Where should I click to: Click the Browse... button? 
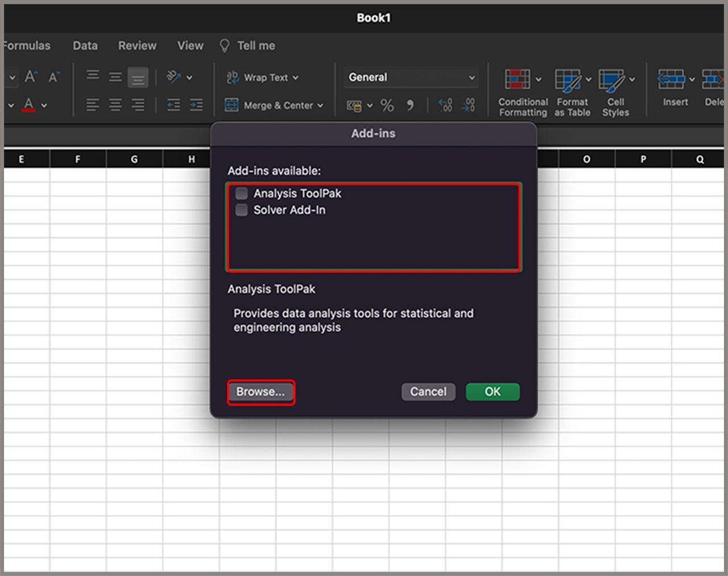(x=260, y=392)
